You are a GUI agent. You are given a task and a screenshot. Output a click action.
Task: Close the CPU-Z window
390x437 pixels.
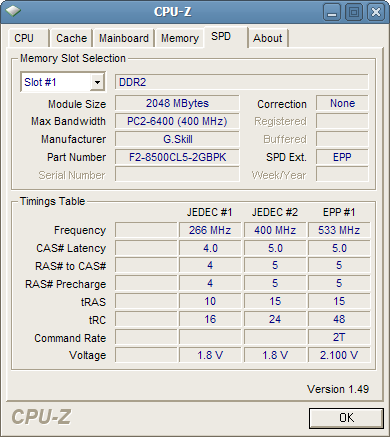click(376, 12)
